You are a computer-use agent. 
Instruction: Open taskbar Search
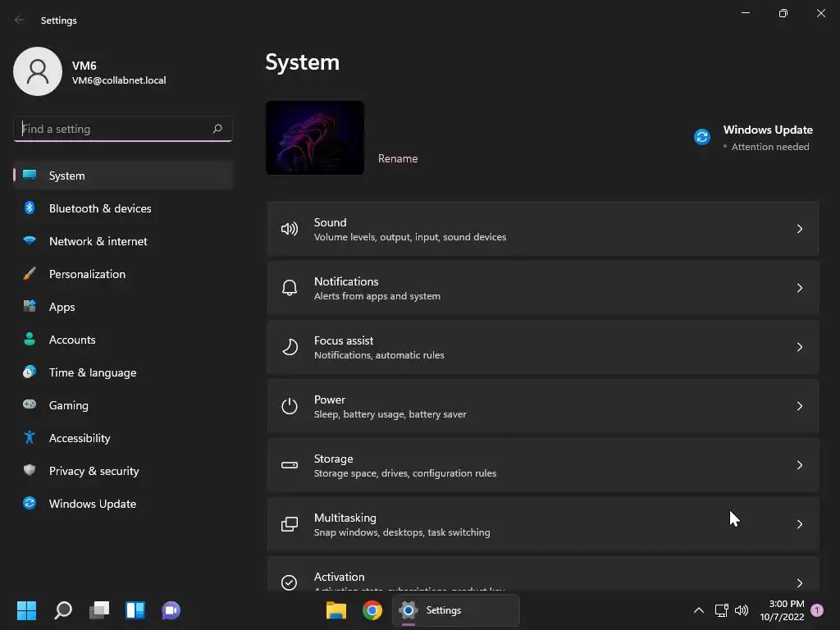coord(63,610)
